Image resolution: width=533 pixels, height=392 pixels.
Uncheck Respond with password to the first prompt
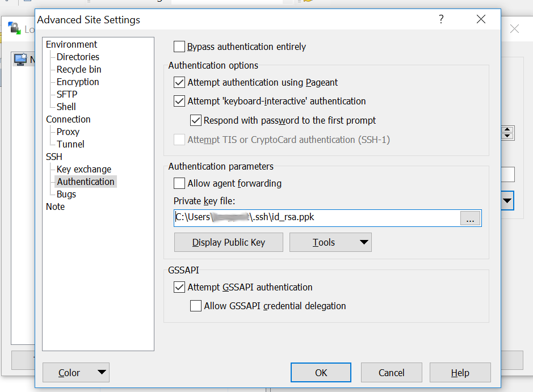point(196,120)
